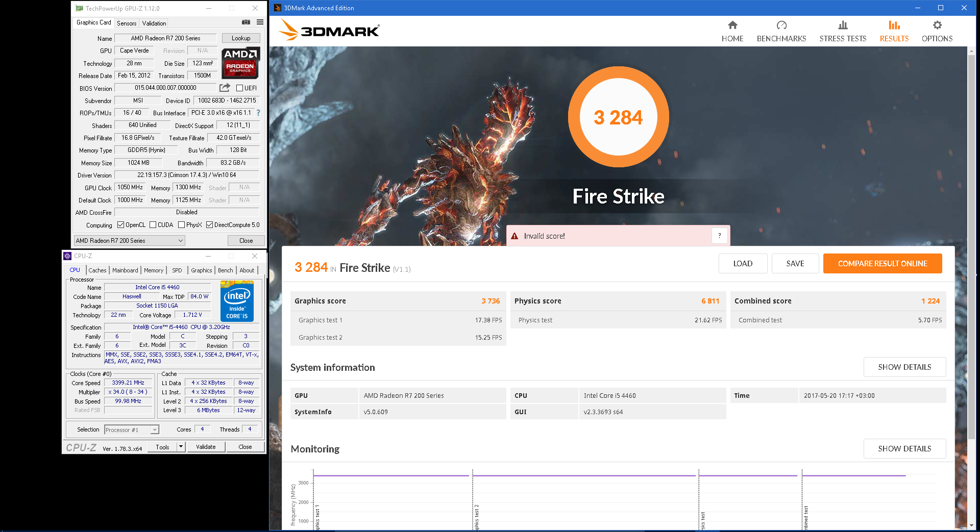Click the LOAD button in 3DMark
Screen dimensions: 980x532
coord(743,264)
